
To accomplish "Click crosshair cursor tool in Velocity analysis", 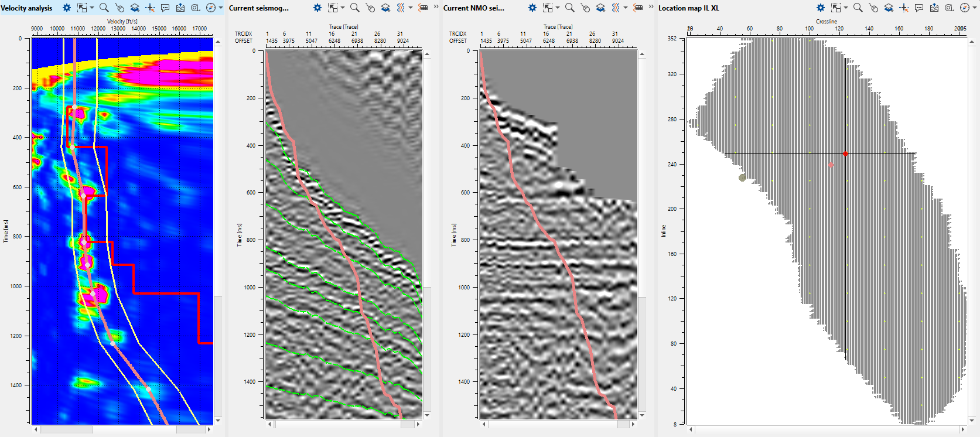I will [150, 8].
